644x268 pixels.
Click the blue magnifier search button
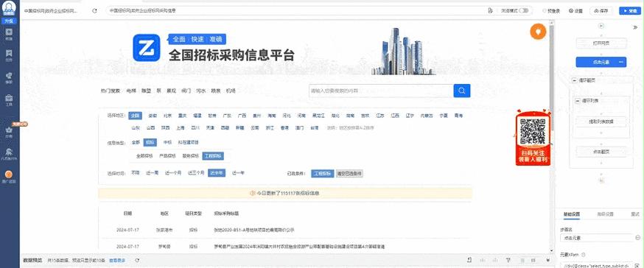click(x=462, y=91)
